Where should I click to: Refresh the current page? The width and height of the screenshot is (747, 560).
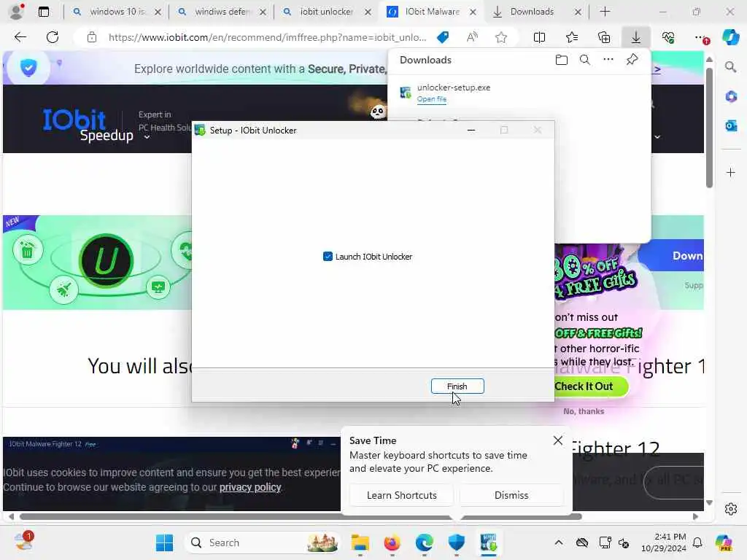click(53, 37)
